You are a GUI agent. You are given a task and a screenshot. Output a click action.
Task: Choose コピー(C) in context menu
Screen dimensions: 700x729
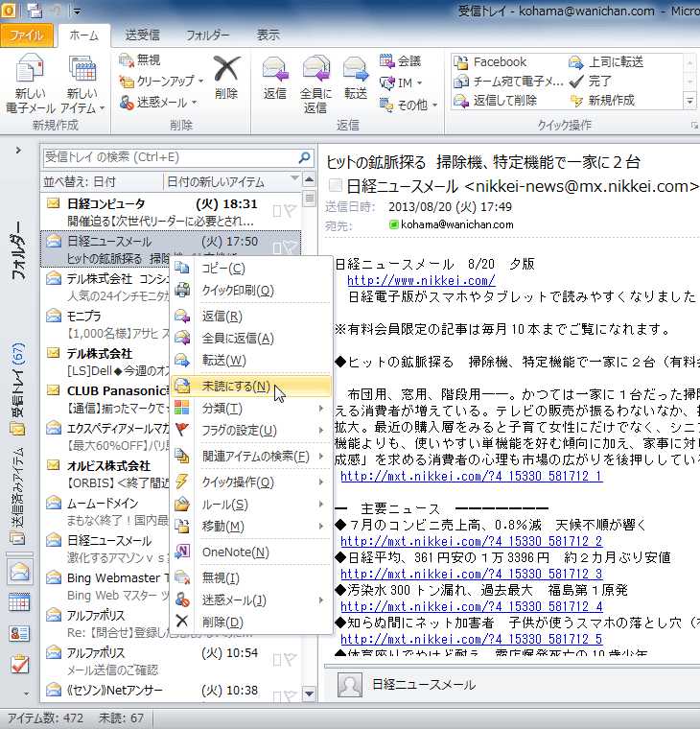click(251, 269)
